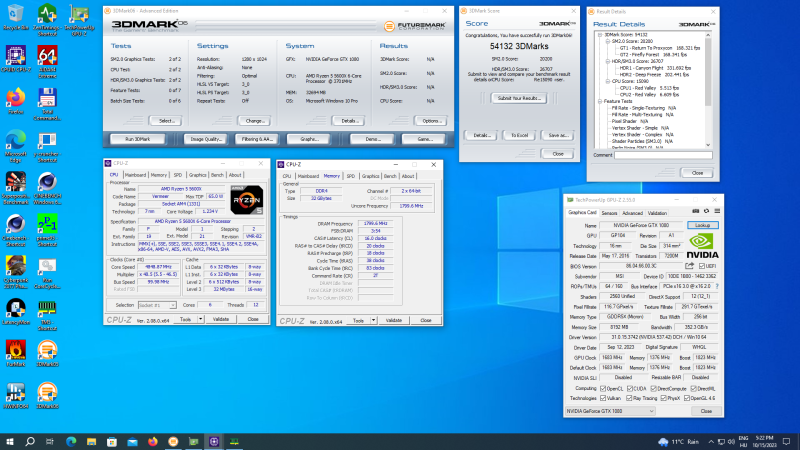Click the Comment input field in Result Details
Image resolution: width=800 pixels, height=450 pixels.
tap(663, 155)
